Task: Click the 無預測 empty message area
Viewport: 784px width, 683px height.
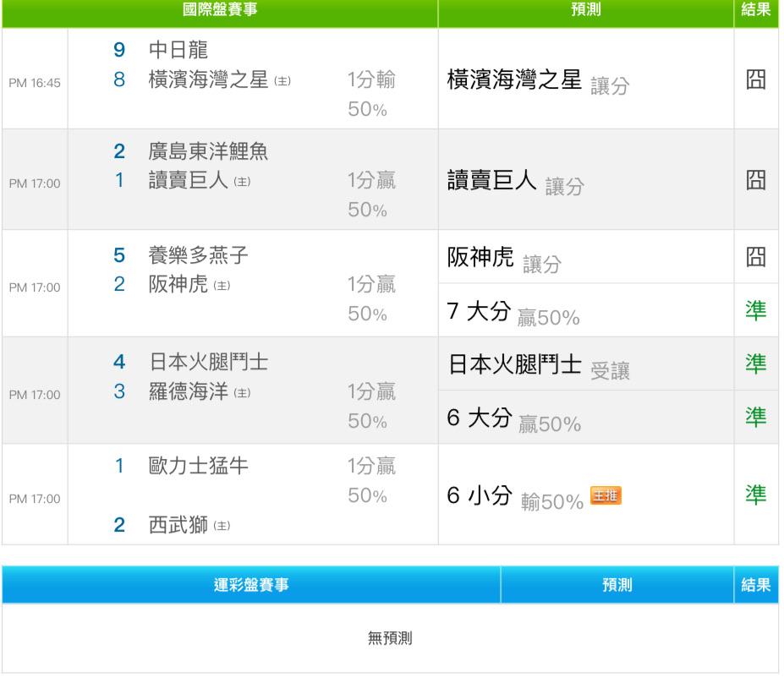Action: coord(391,638)
